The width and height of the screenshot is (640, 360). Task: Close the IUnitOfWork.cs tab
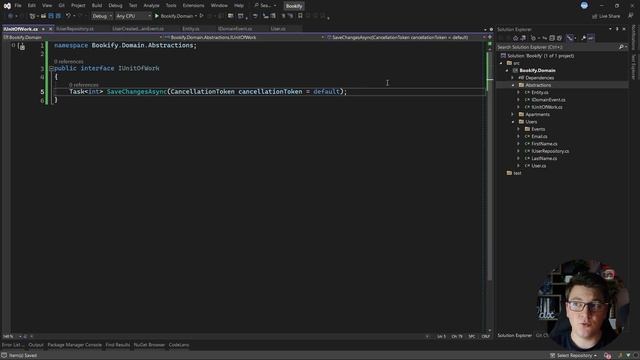51,29
